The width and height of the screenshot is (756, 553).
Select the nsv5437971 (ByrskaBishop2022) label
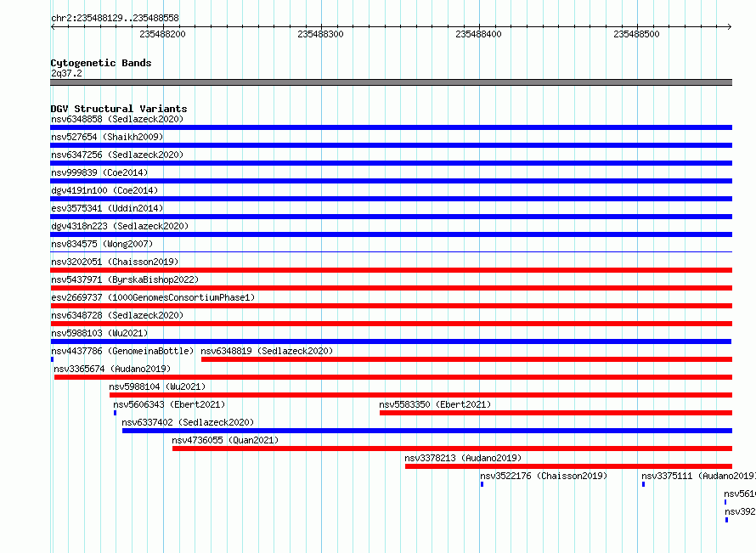125,279
